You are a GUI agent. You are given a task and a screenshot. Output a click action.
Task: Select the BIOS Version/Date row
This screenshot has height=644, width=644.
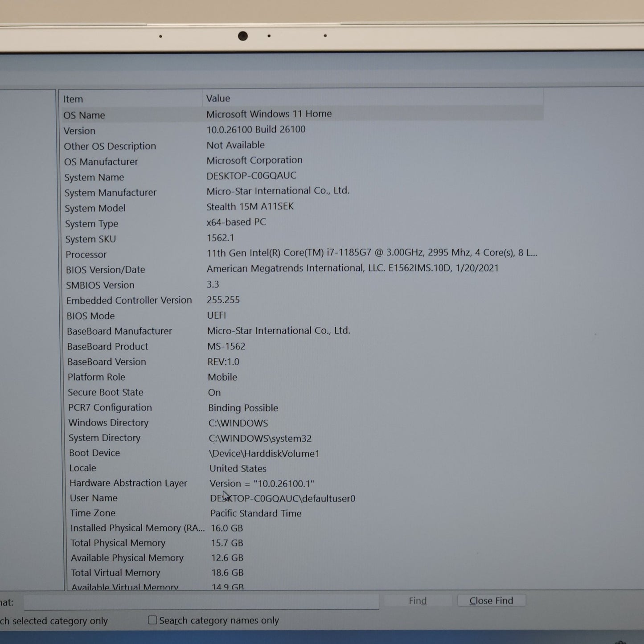(x=106, y=270)
